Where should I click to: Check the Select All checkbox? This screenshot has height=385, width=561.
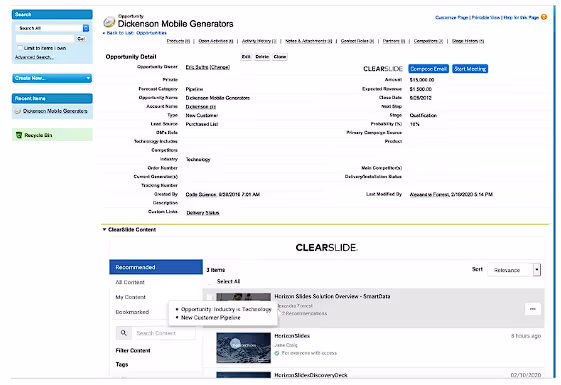pyautogui.click(x=211, y=282)
